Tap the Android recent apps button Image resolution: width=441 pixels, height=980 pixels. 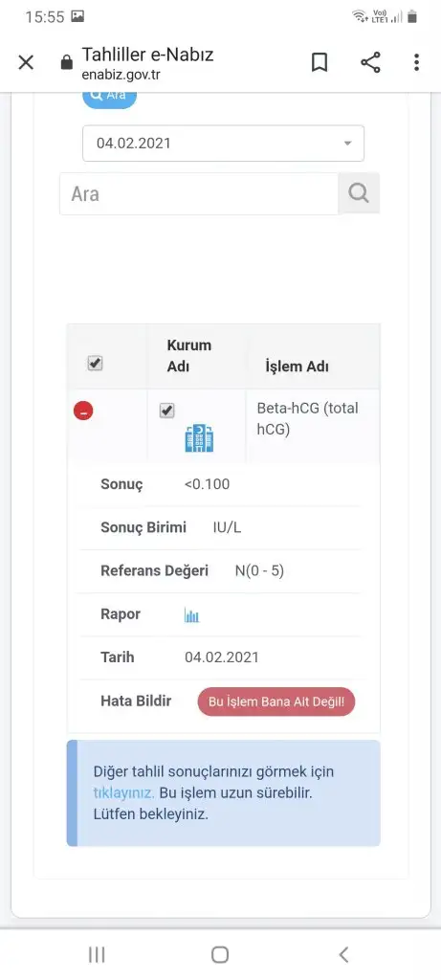pos(97,954)
